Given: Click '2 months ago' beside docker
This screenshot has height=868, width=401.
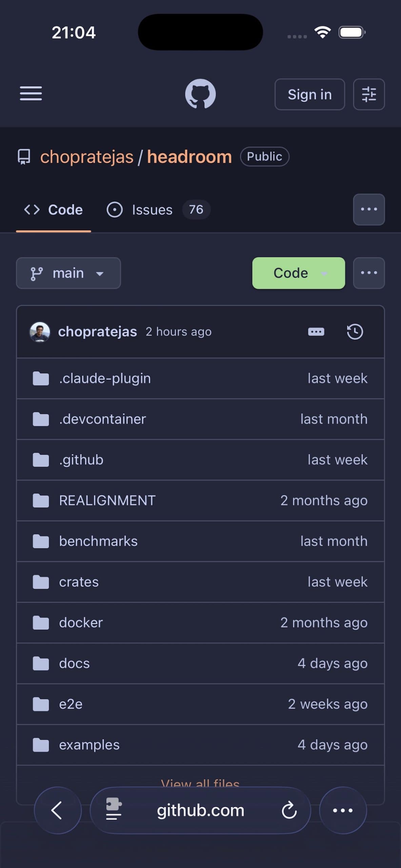Looking at the screenshot, I should (324, 623).
